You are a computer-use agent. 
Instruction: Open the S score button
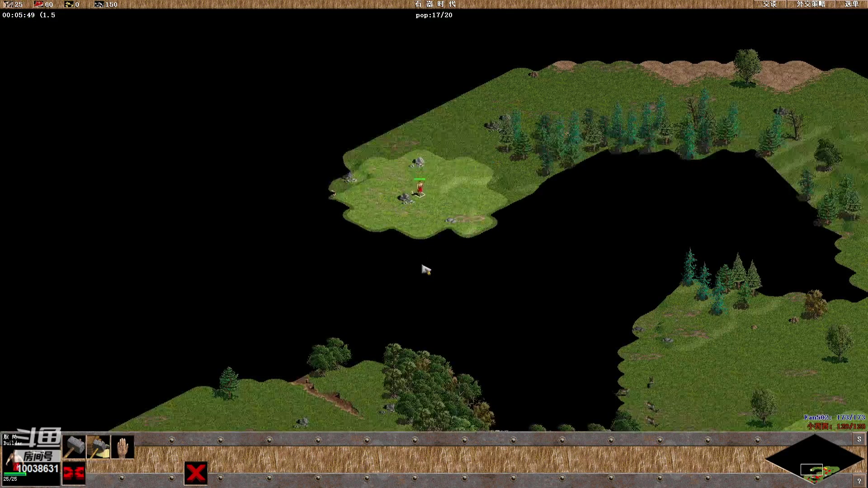coord(859,439)
